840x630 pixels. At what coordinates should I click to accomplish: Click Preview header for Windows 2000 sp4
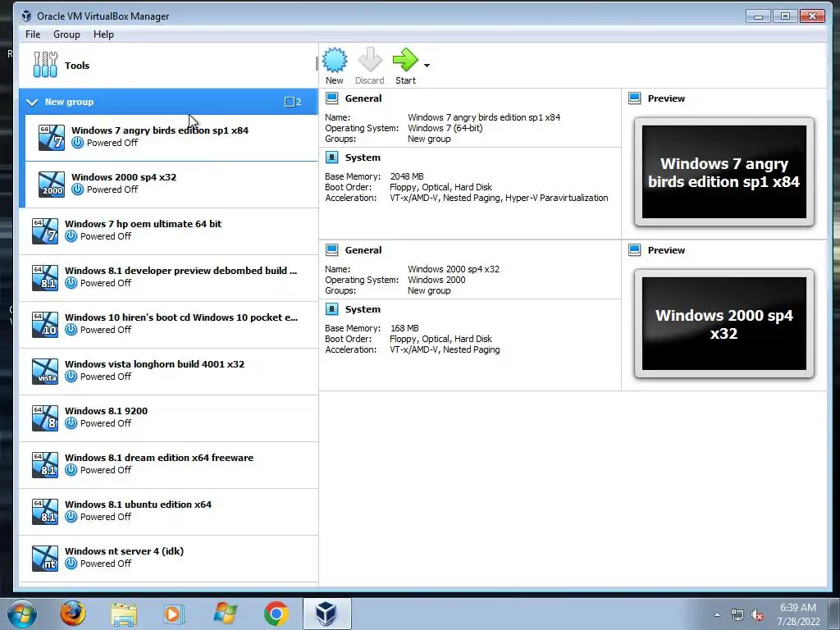(x=666, y=250)
